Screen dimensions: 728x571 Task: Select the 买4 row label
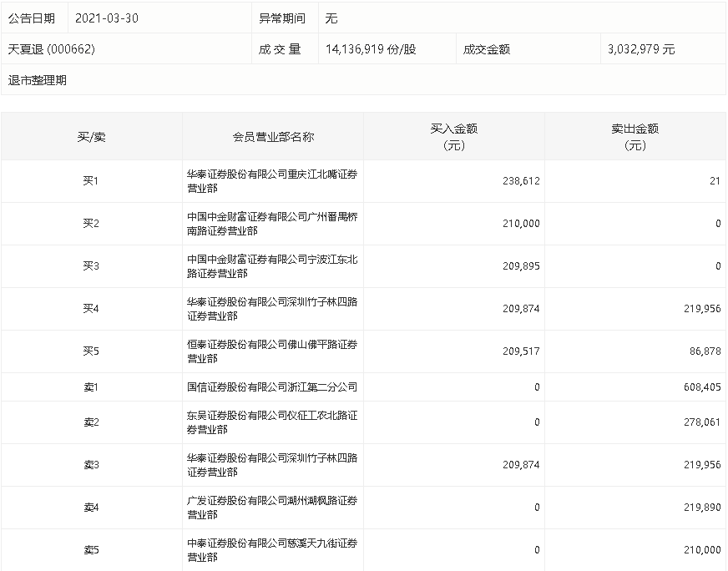[91, 308]
